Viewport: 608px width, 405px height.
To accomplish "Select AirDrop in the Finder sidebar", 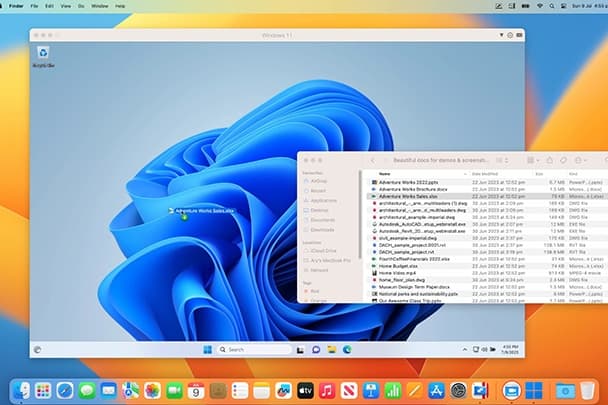I will coord(315,181).
